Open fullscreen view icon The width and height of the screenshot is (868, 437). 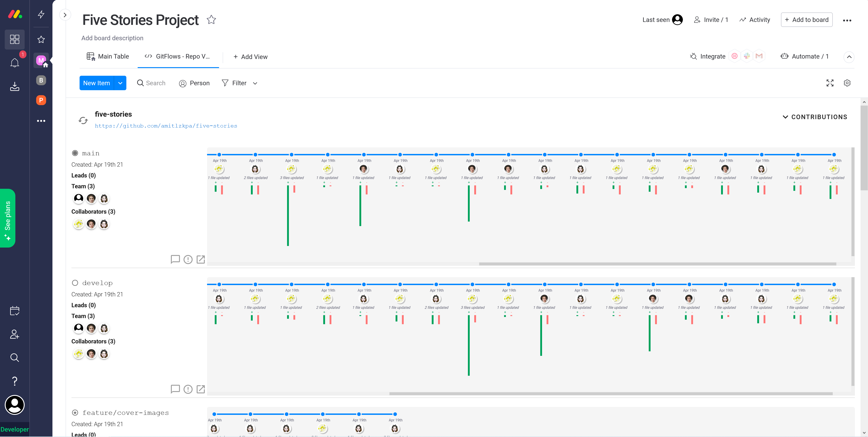coord(830,83)
